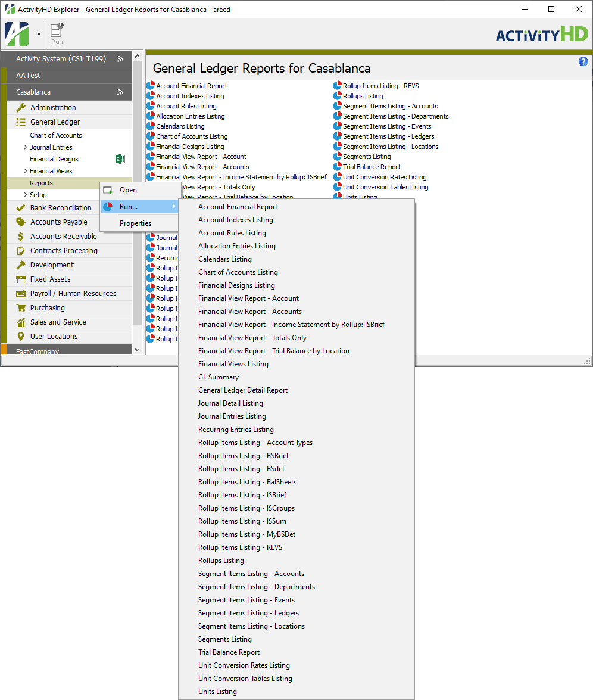Choose Open from the context menu
Image resolution: width=593 pixels, height=700 pixels.
pos(128,190)
